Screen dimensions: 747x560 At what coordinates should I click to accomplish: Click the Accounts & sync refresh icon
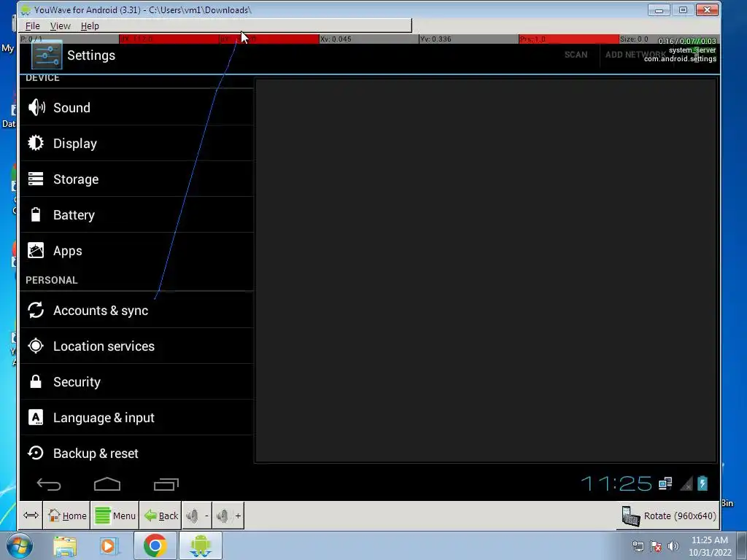[36, 310]
